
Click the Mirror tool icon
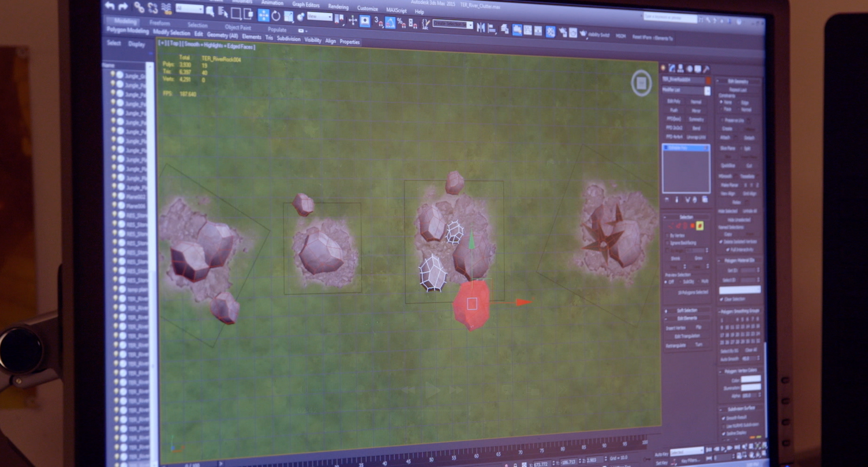[x=481, y=28]
